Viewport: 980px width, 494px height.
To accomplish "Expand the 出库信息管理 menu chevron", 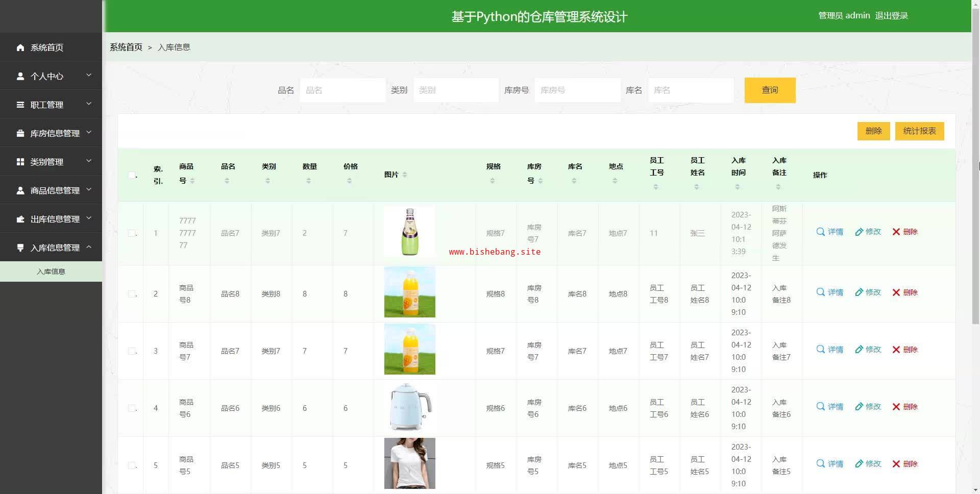I will 89,218.
